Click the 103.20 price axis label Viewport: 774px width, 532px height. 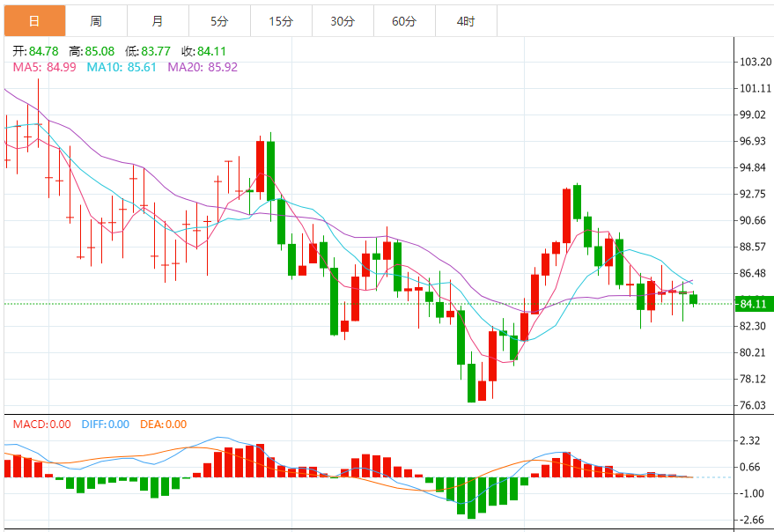coord(756,62)
